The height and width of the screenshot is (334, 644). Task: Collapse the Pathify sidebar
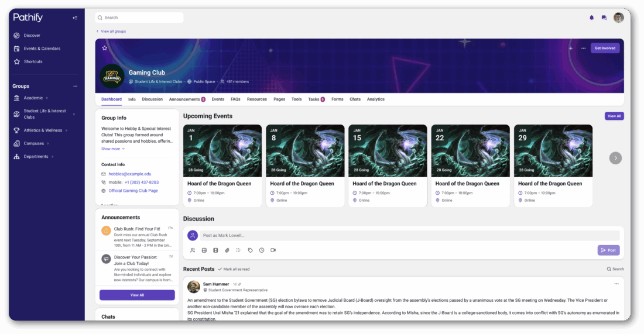[x=75, y=18]
